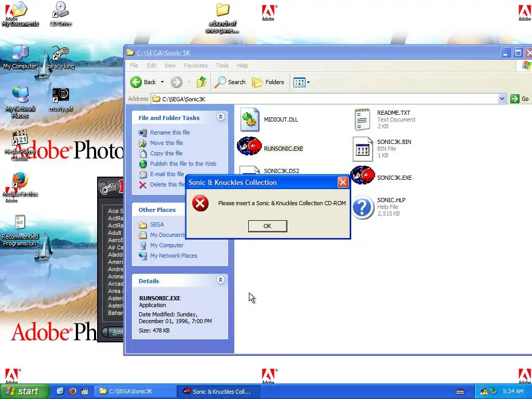Viewport: 532px width, 399px height.
Task: Switch to C:\SEGA\Sonic3K taskbar button
Action: [135, 392]
